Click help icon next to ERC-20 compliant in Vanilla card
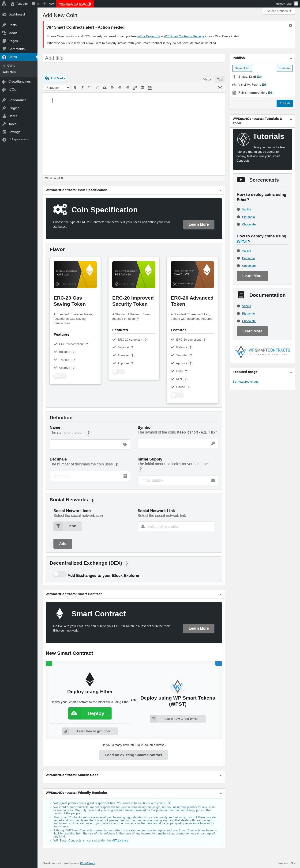300x868 pixels. 87,344
